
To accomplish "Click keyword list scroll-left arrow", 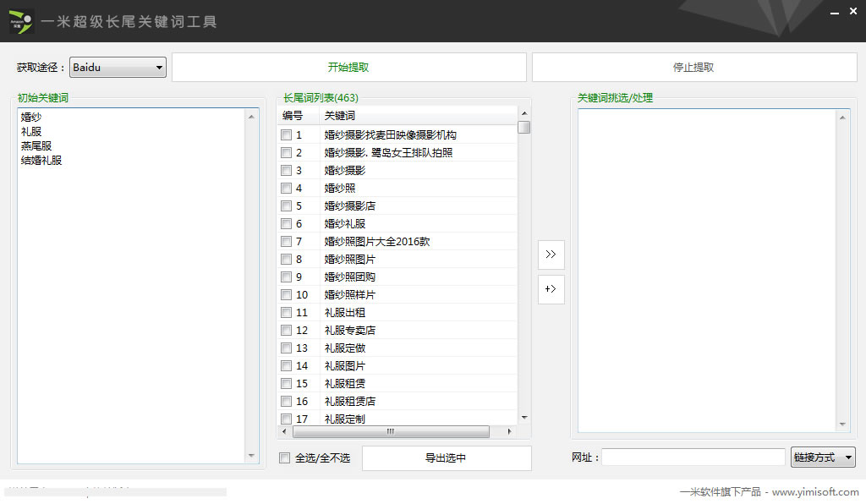I will point(284,431).
